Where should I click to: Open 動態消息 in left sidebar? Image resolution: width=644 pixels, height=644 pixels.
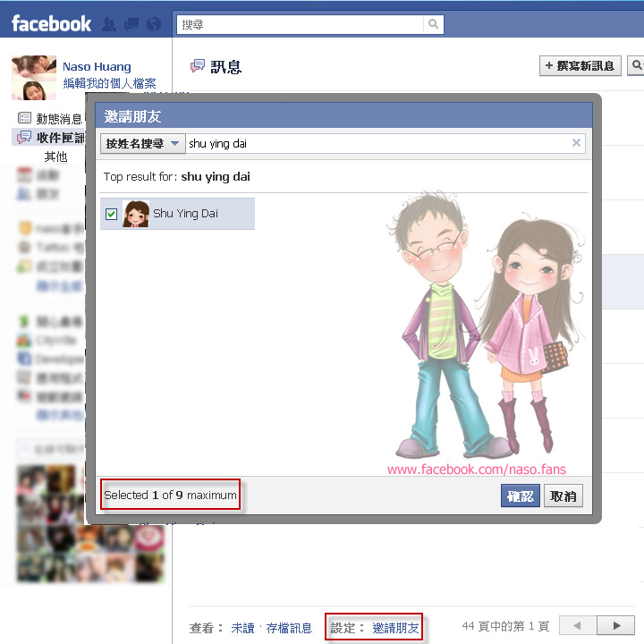point(59,119)
